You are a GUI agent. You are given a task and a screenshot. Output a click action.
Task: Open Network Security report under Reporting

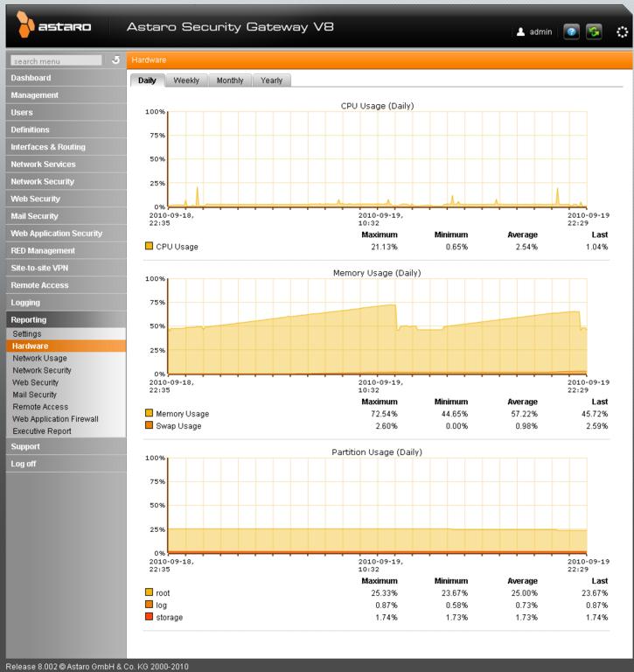click(x=66, y=370)
